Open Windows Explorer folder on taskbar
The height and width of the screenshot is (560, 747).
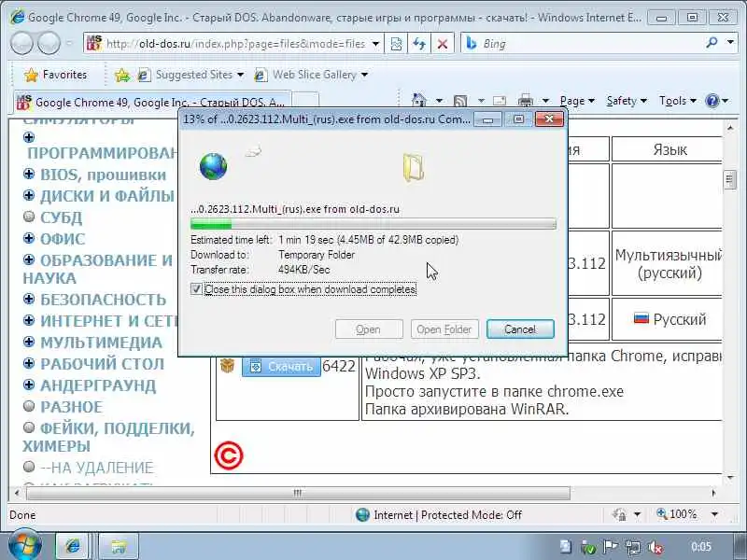[120, 546]
